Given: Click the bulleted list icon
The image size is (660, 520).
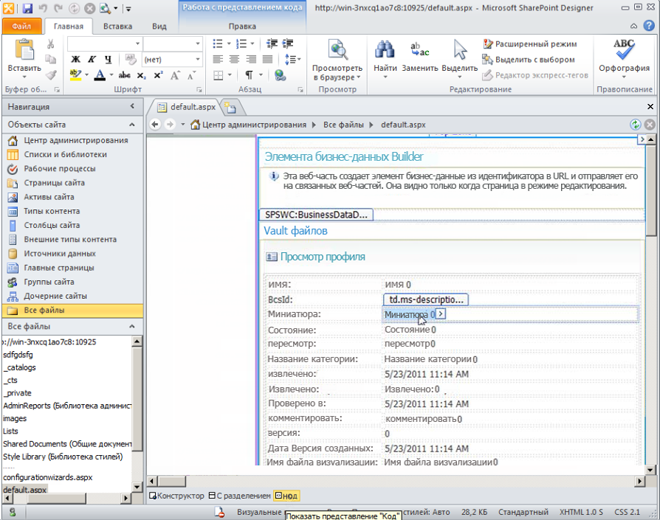Looking at the screenshot, I should [x=218, y=43].
